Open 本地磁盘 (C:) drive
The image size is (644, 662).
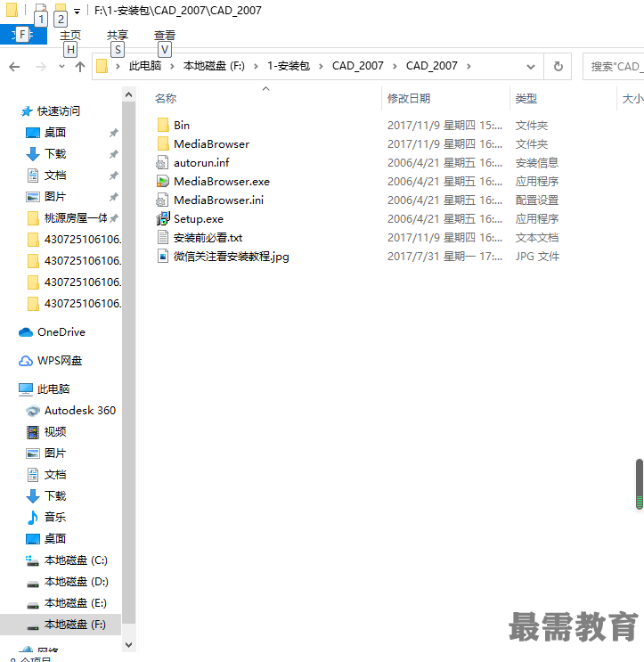point(76,560)
